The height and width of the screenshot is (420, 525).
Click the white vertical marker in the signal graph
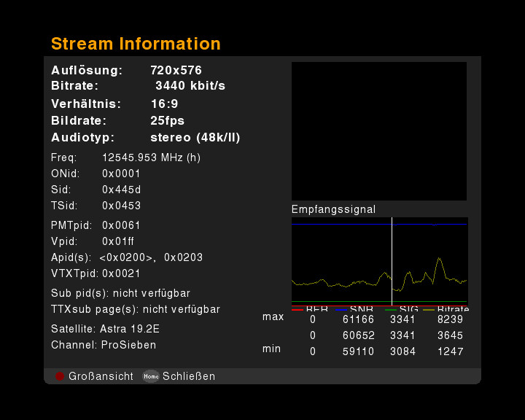(x=392, y=262)
